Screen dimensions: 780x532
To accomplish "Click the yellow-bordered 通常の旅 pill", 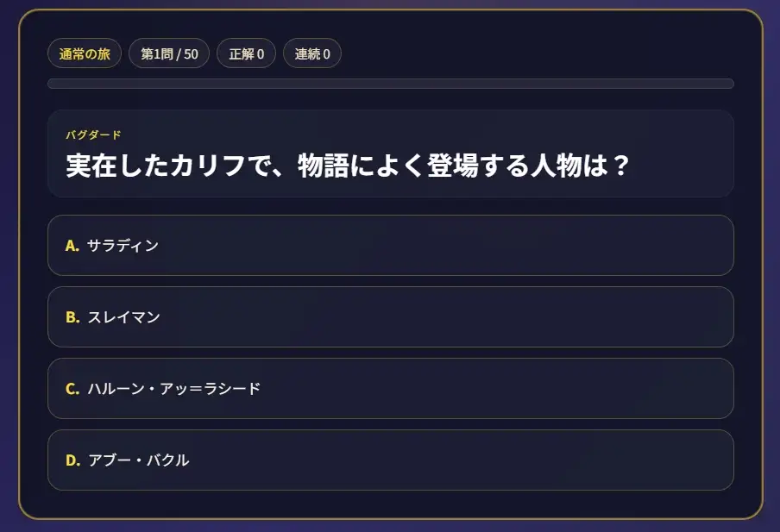I will point(85,53).
